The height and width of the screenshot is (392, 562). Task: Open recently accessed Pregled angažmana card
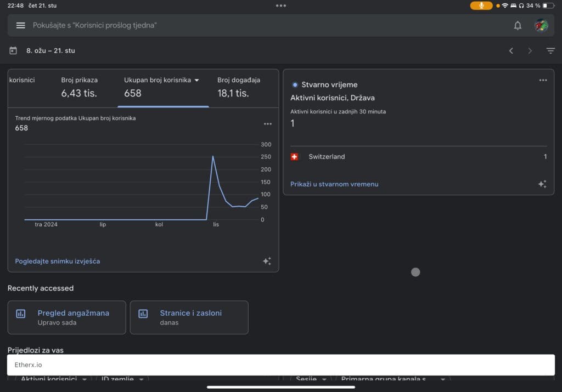66,317
